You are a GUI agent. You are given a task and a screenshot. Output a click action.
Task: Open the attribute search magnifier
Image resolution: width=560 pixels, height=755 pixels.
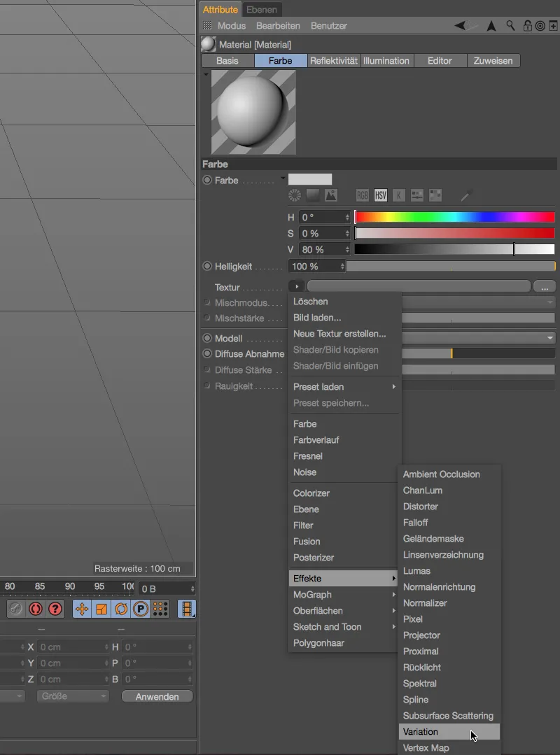pyautogui.click(x=510, y=25)
